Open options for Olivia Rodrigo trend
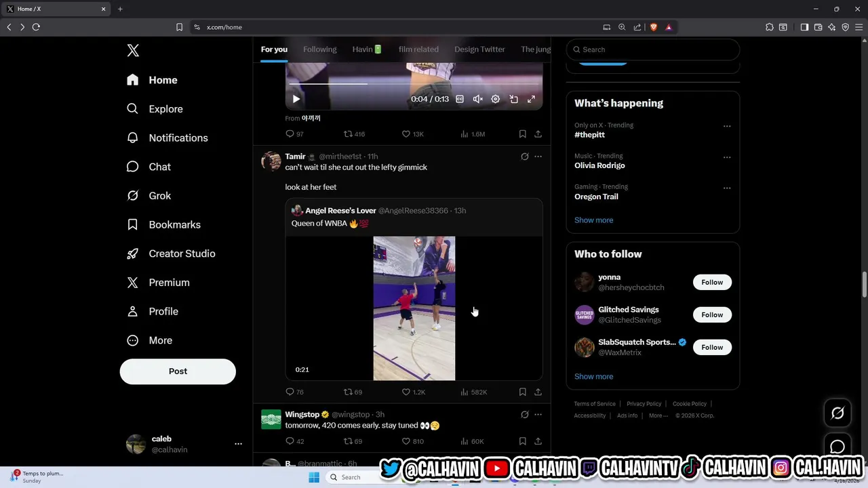 [727, 157]
